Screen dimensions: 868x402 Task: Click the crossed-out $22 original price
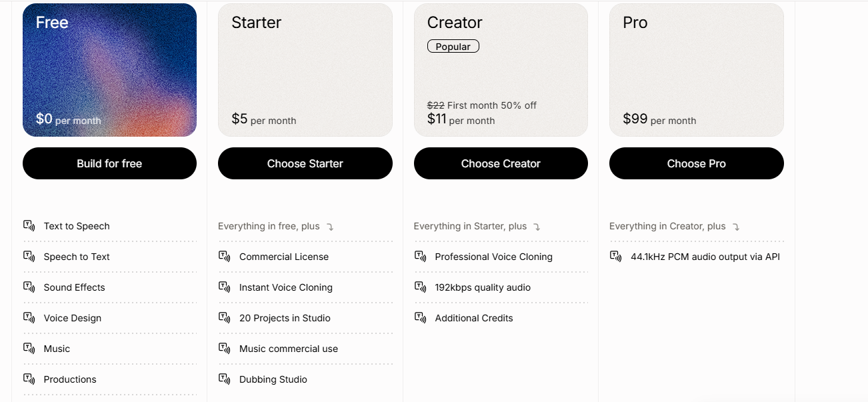[x=436, y=105]
